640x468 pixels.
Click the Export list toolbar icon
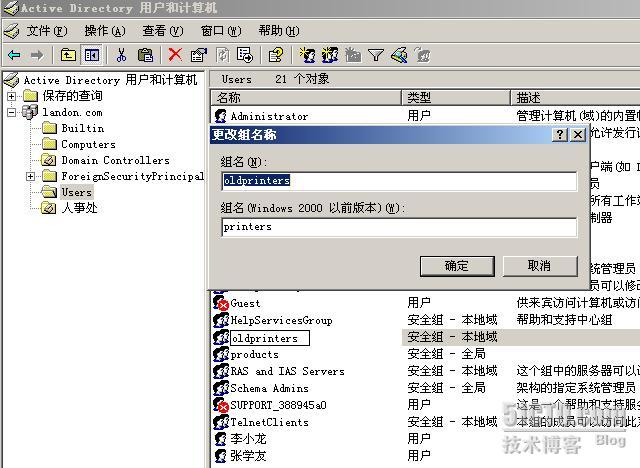pos(245,55)
